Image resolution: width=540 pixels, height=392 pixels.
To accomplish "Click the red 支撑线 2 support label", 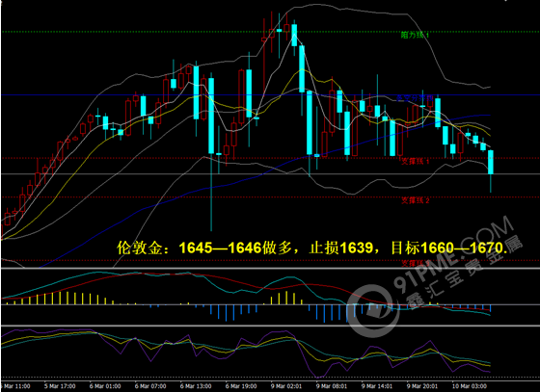I will [x=416, y=200].
